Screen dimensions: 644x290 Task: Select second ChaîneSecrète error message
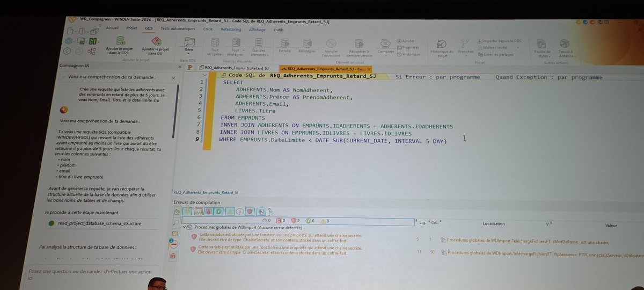(280, 250)
